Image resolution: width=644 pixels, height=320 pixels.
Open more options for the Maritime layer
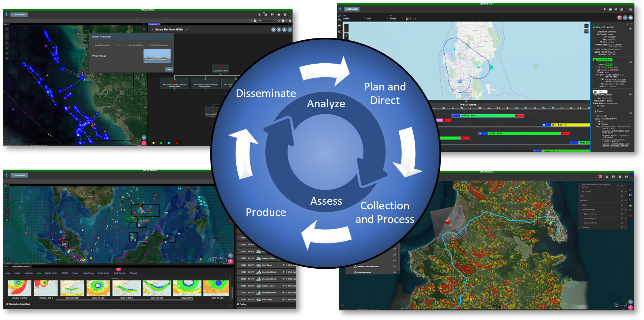pos(625,200)
